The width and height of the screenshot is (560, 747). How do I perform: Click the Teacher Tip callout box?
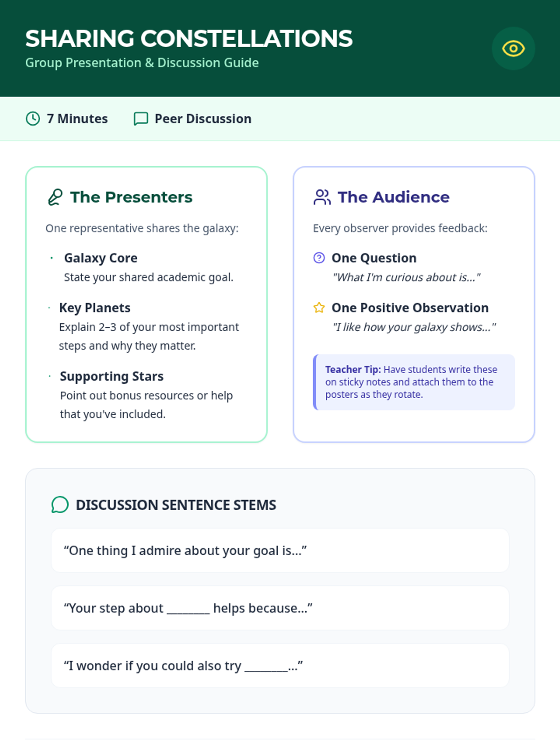(414, 382)
